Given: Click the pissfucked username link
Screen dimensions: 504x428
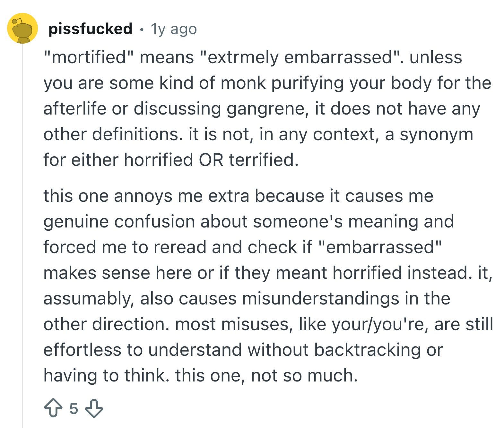Looking at the screenshot, I should pos(90,29).
